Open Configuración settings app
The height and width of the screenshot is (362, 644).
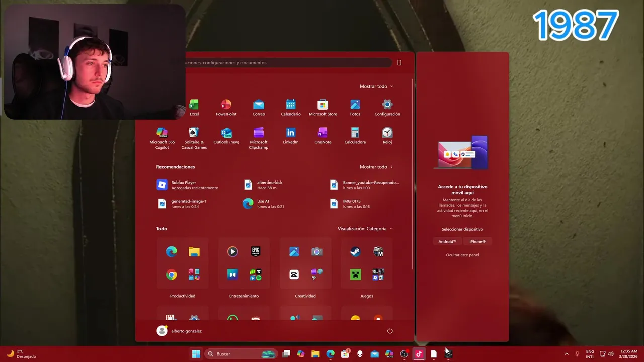[x=387, y=108]
